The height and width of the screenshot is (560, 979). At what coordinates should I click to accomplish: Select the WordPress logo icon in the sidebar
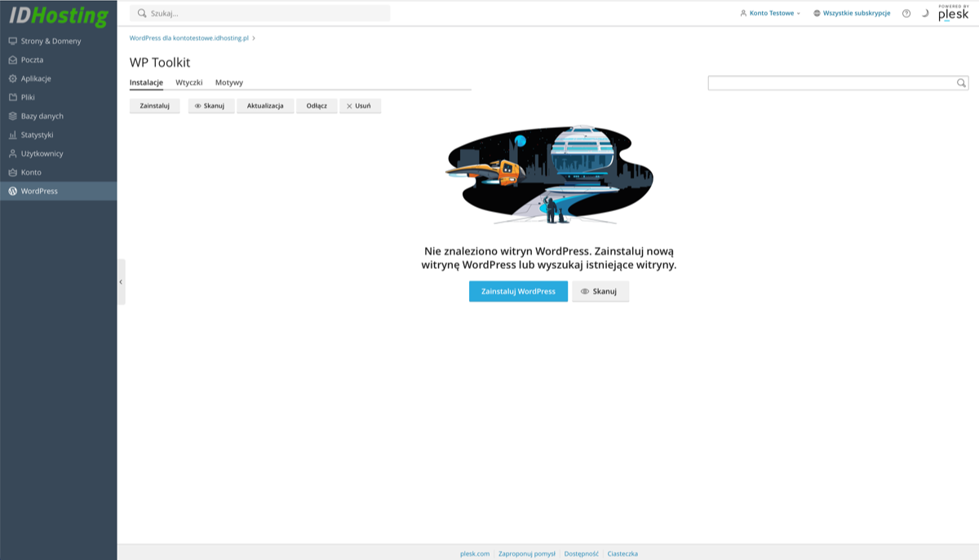pyautogui.click(x=13, y=191)
